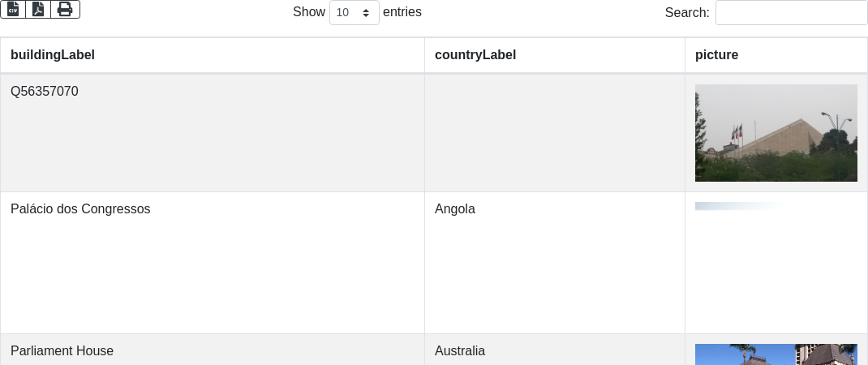
Task: Export the table as PDF
Action: point(38,9)
